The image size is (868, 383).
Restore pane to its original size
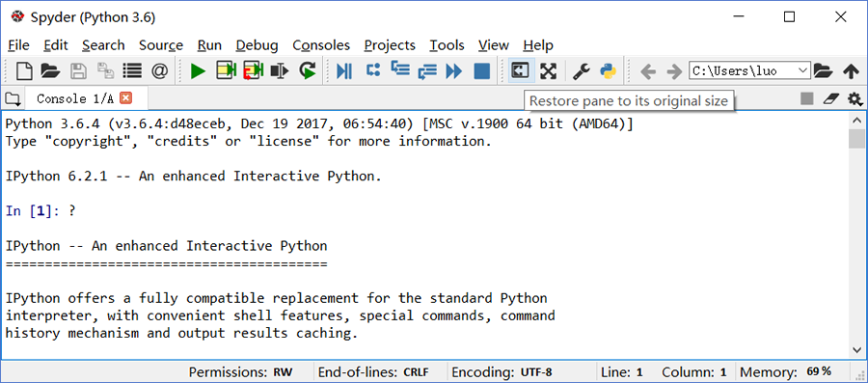(x=521, y=70)
